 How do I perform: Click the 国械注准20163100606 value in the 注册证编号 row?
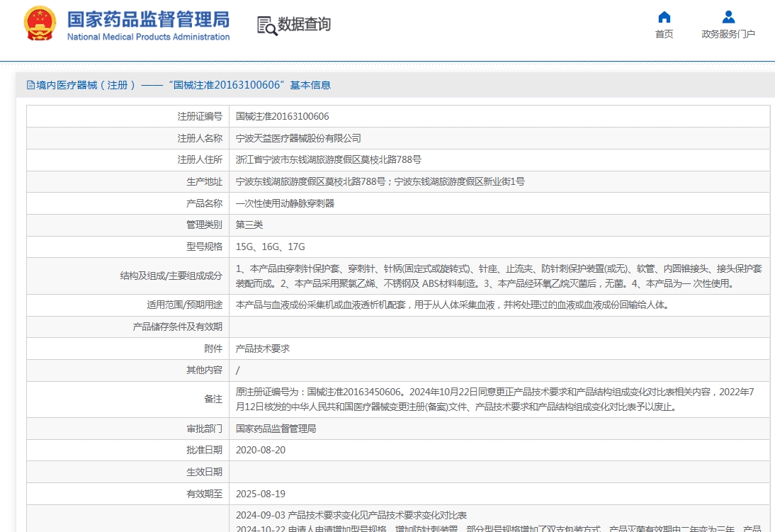point(282,116)
